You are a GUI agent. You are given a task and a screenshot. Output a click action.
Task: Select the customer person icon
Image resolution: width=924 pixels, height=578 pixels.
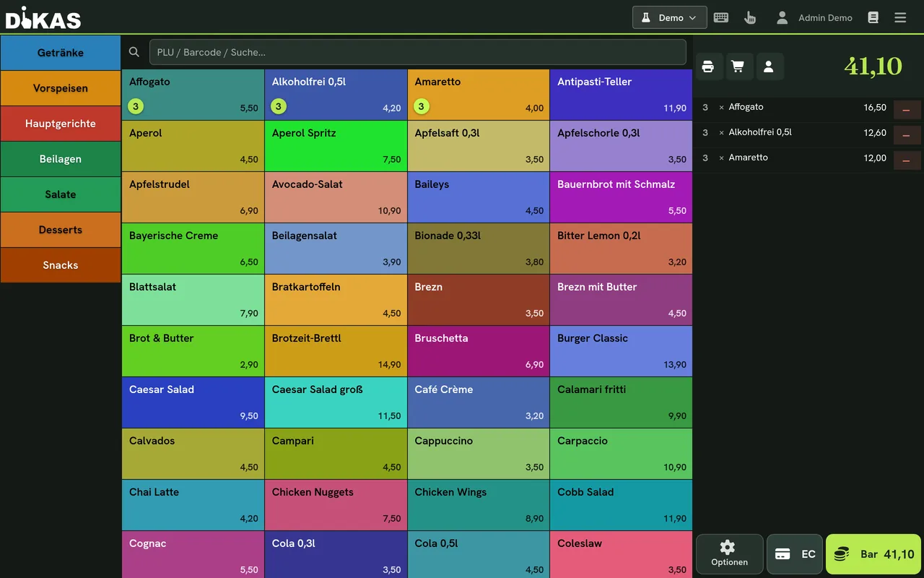(x=768, y=66)
